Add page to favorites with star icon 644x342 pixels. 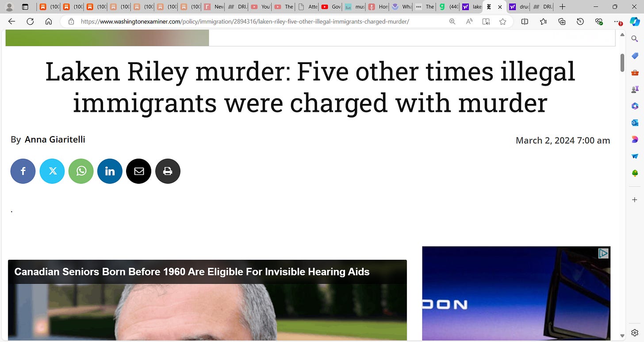coord(502,21)
